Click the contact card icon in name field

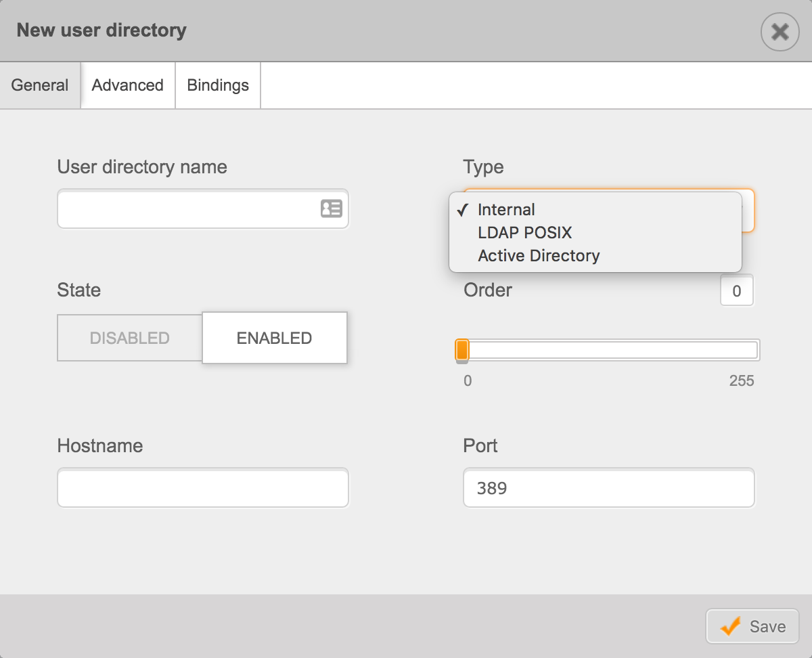pos(331,209)
